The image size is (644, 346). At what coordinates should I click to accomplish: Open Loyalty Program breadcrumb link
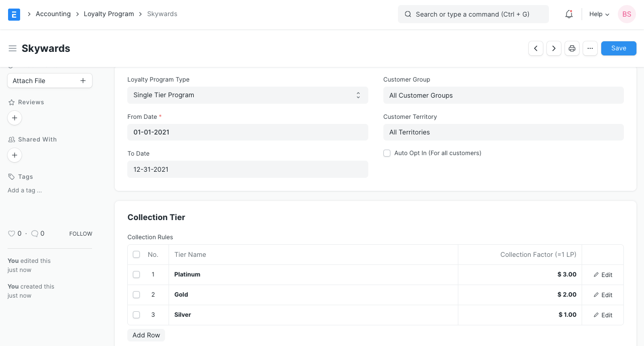coord(109,14)
